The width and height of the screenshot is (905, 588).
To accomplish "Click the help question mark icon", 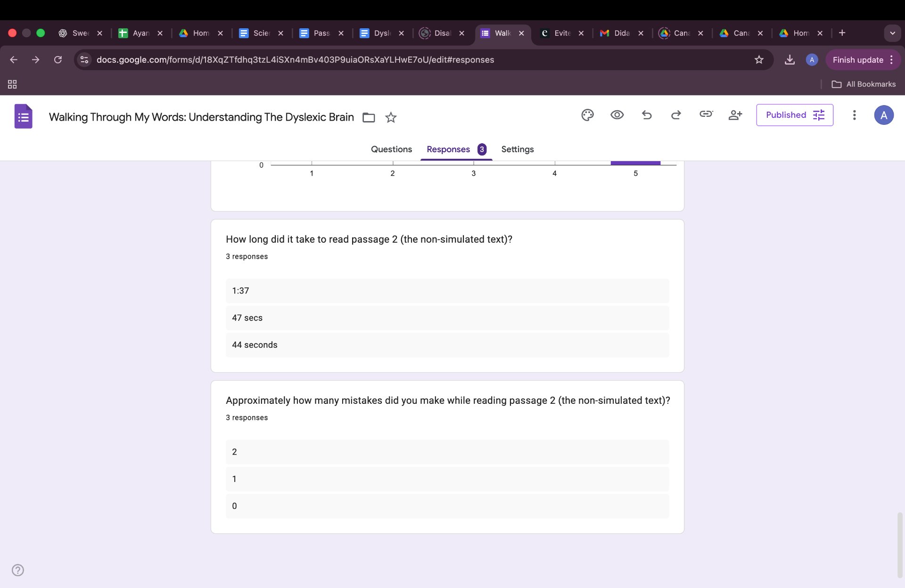I will pos(18,570).
